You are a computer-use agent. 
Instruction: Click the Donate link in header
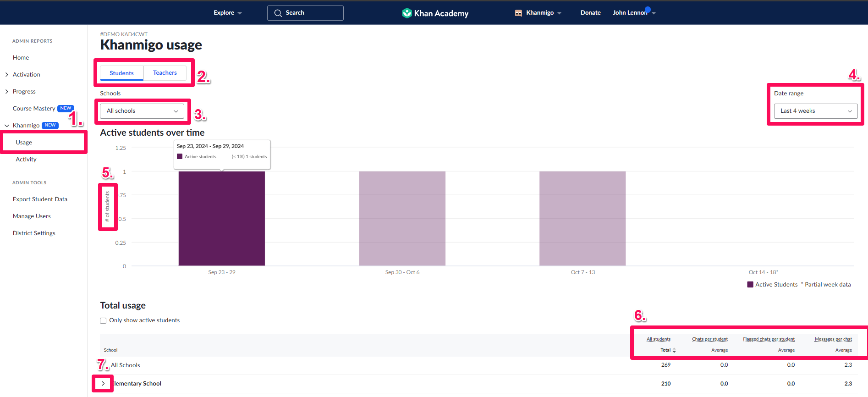click(x=590, y=13)
